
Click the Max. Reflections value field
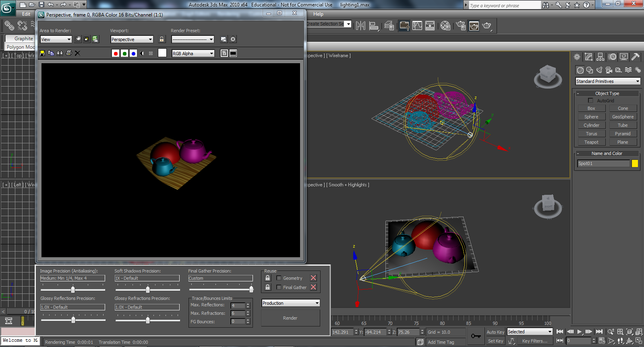238,306
